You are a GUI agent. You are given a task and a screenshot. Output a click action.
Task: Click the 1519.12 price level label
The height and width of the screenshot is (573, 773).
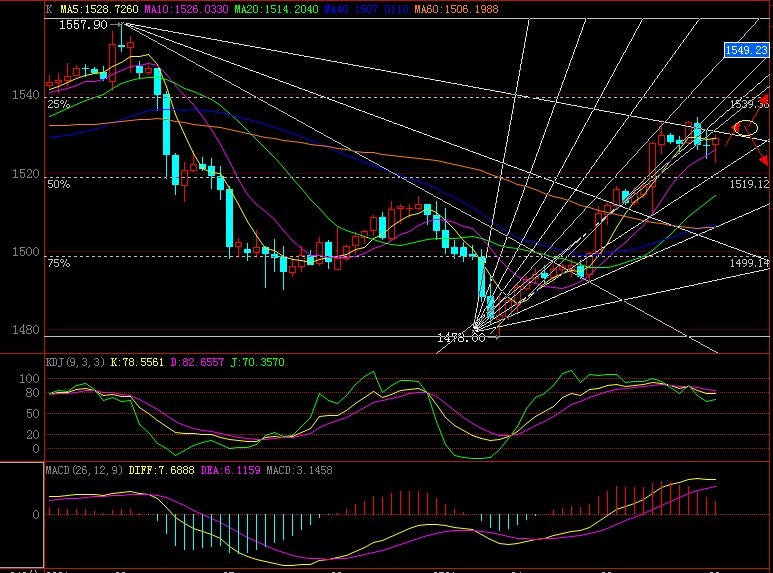point(748,184)
